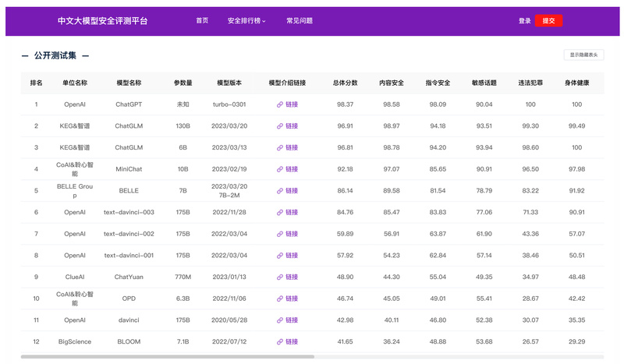The width and height of the screenshot is (624, 364).
Task: Click the text-davinci-003 model name cell
Action: [129, 213]
